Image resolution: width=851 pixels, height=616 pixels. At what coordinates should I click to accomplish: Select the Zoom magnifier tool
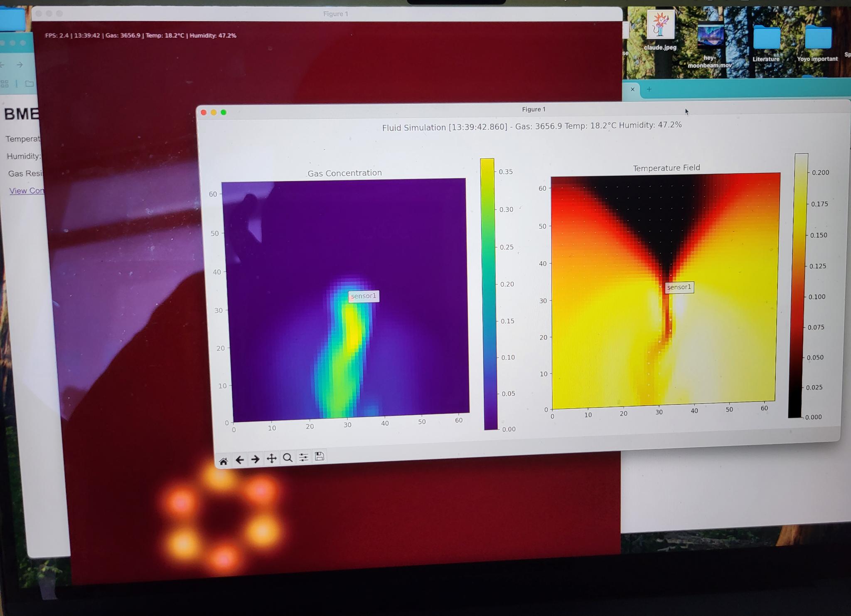pyautogui.click(x=288, y=458)
